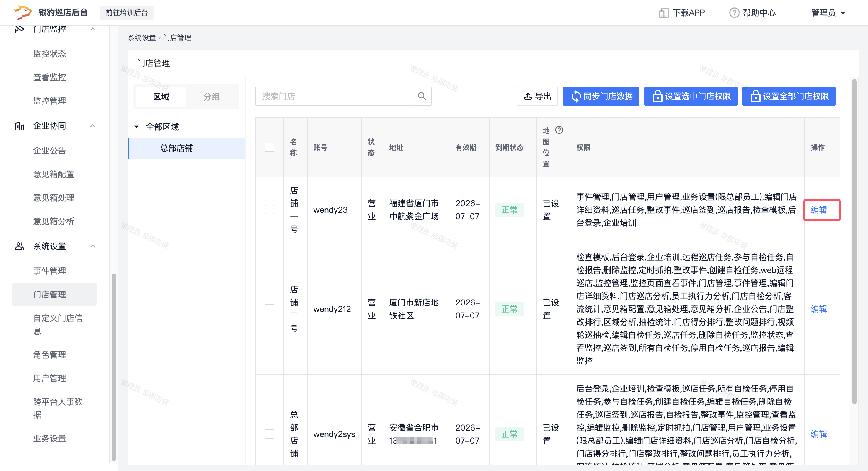Switch to the 分组 tab
The image size is (868, 471).
point(211,97)
